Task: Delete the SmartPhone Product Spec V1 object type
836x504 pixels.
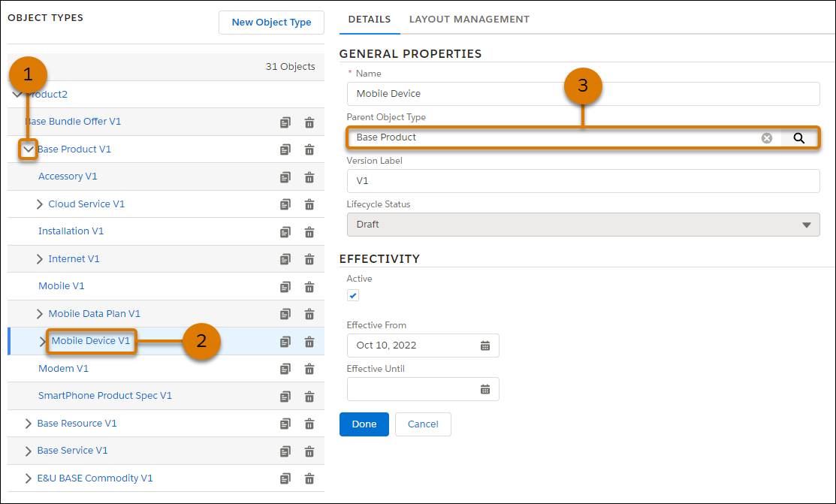Action: [x=309, y=397]
